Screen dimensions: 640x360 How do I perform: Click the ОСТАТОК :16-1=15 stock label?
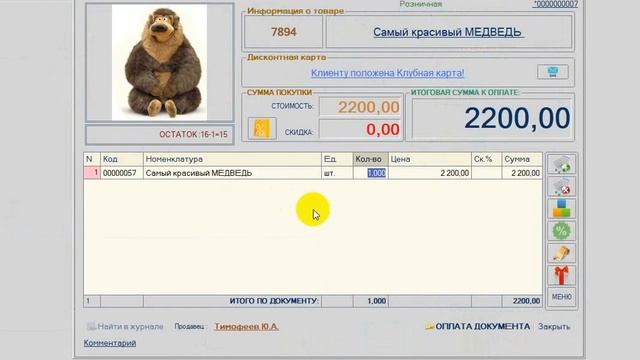tap(193, 134)
